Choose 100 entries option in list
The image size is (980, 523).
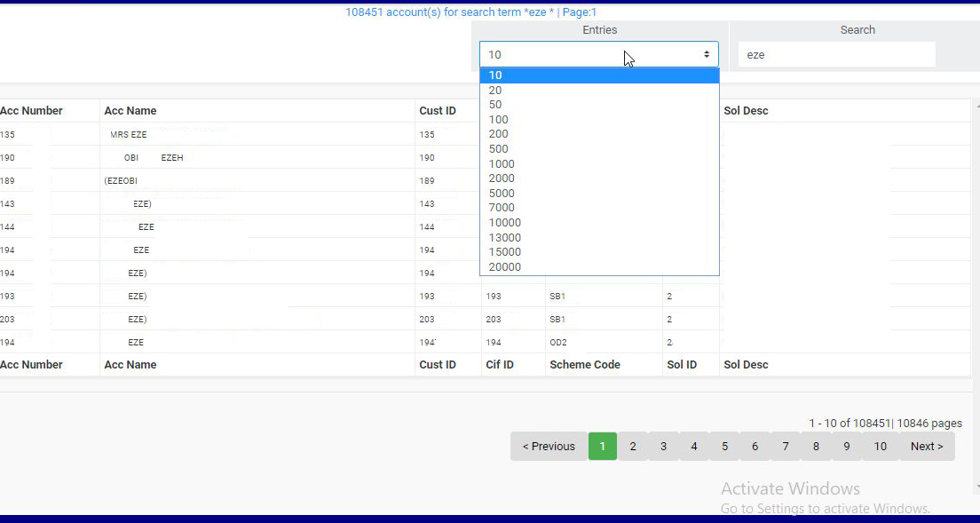(498, 120)
